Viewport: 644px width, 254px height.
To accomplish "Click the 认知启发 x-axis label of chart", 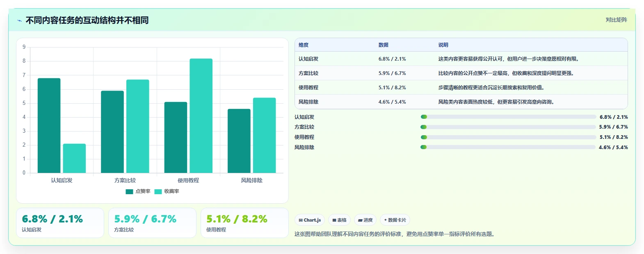I will (x=62, y=180).
